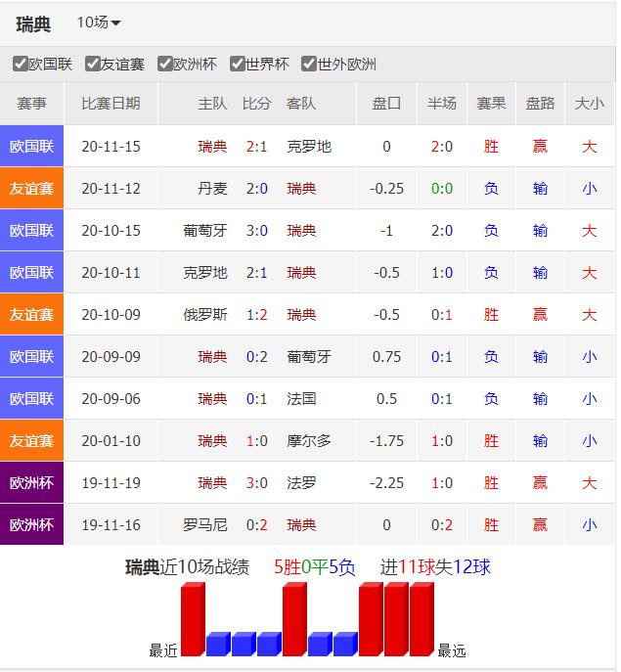The width and height of the screenshot is (621, 672).
Task: Click the last red bar beside 最远
Action: click(x=421, y=620)
